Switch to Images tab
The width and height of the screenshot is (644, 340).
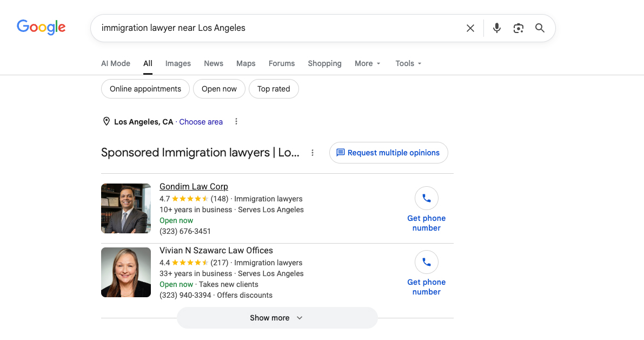click(x=178, y=63)
